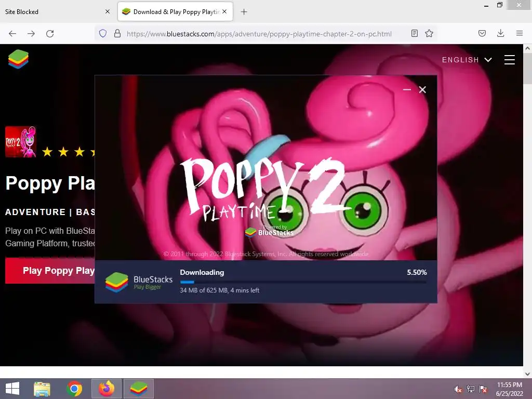Click the BlueStacks Play Bigger logo in installer
532x399 pixels.
coord(139,282)
